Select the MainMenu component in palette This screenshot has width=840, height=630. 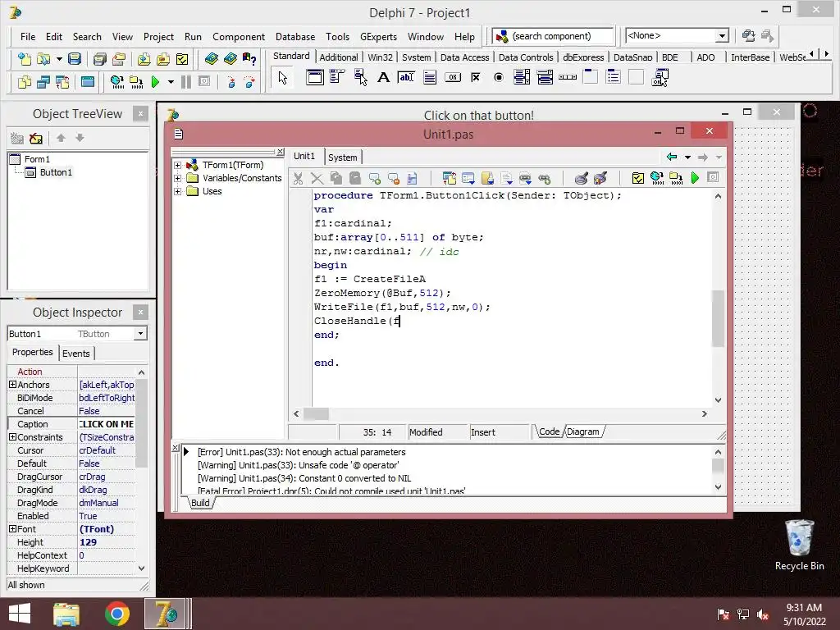point(337,78)
